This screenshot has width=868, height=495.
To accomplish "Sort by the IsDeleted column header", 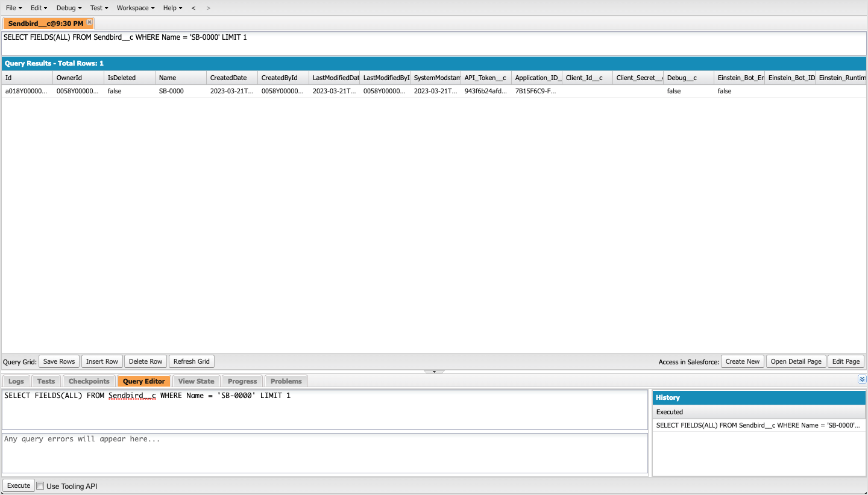I will (130, 78).
